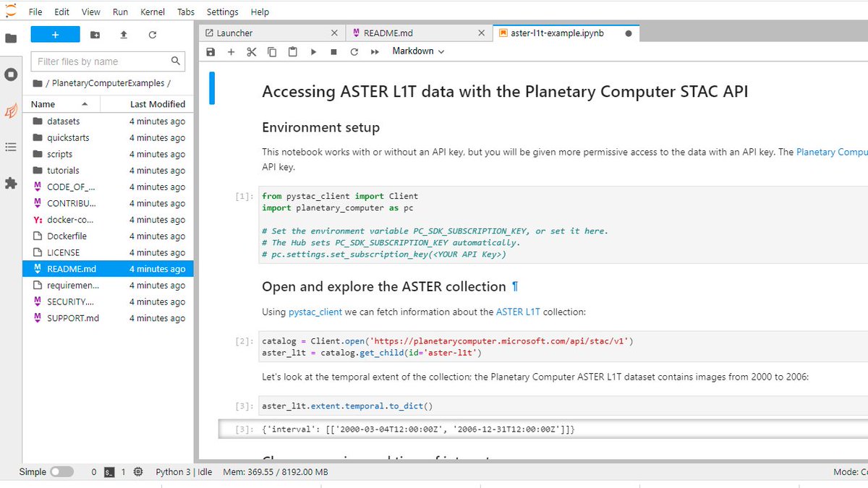Create a new folder with the folder-plus icon

click(95, 34)
